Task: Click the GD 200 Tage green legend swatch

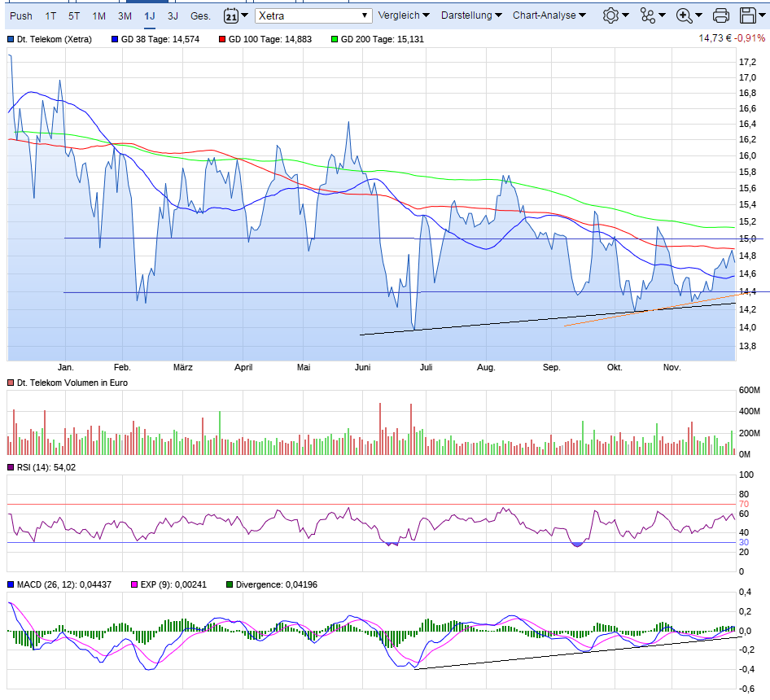Action: point(335,39)
